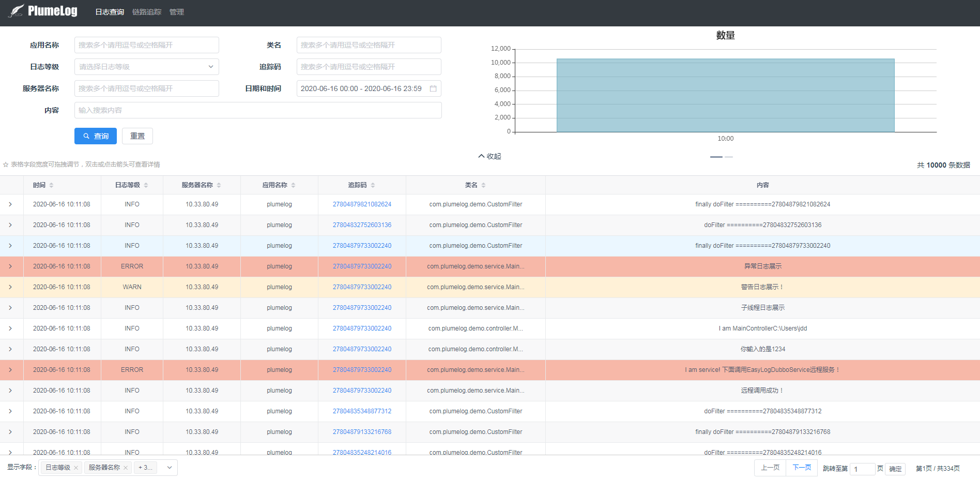The image size is (980, 479).
Task: Focus the 内容 search content input
Action: coord(258,110)
